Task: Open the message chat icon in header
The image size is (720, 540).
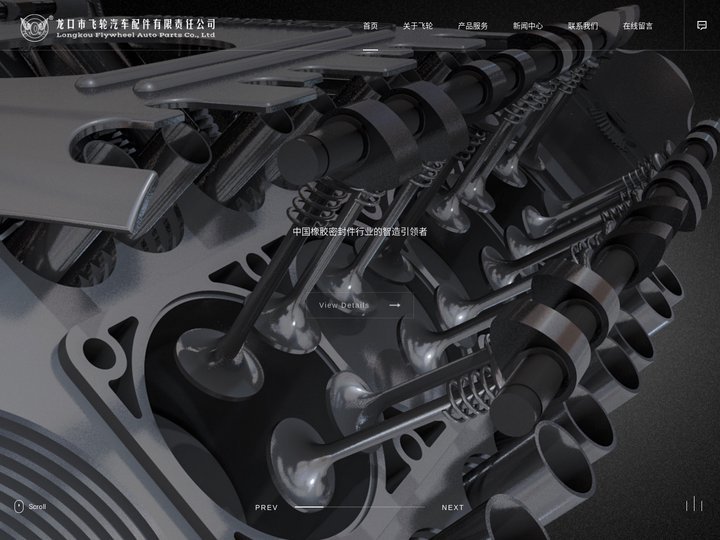Action: pos(702,26)
